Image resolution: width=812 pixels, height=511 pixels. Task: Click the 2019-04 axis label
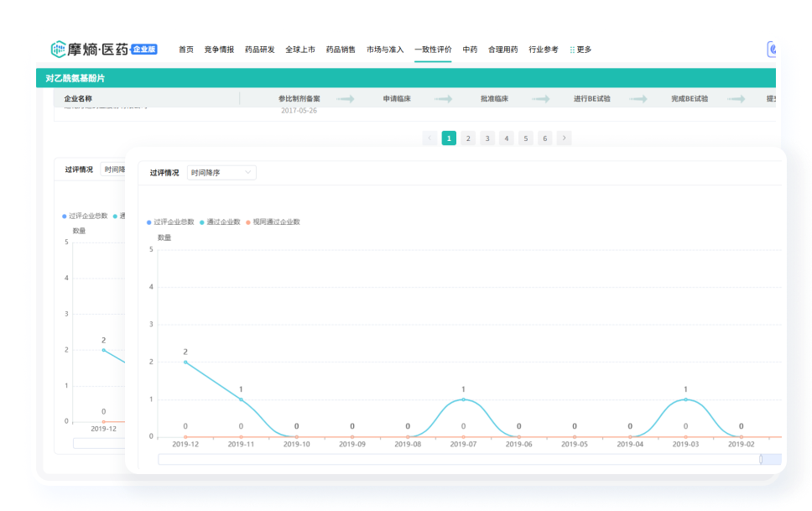630,444
